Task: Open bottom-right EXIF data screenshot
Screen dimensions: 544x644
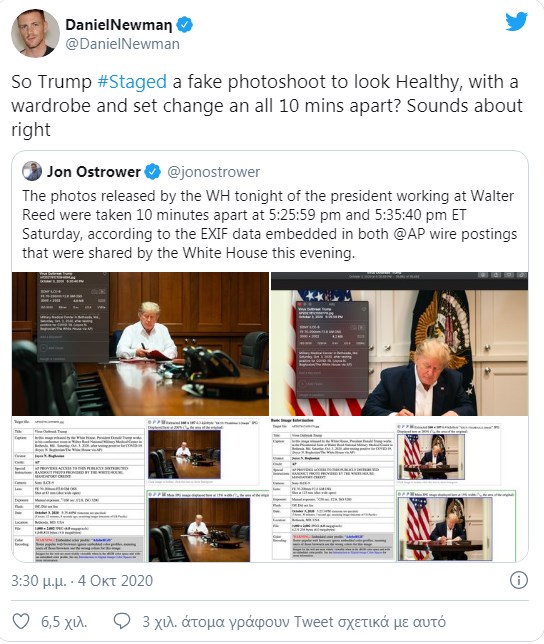Action: point(399,490)
